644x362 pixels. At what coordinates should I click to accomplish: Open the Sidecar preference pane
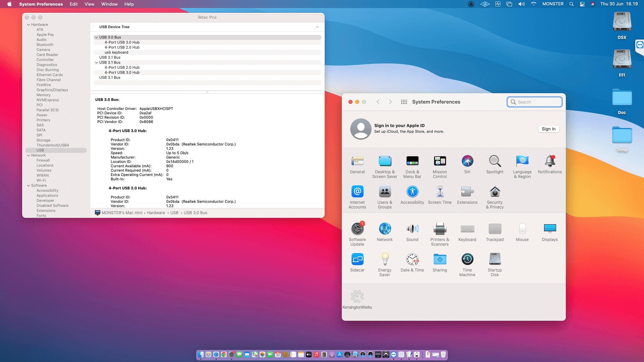[x=357, y=259]
